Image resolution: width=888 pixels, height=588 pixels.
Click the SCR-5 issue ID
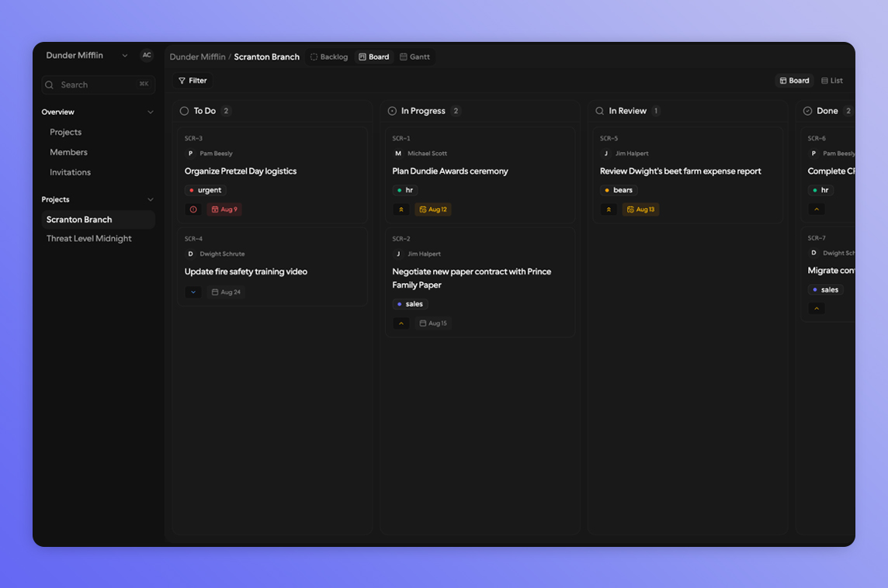(609, 139)
